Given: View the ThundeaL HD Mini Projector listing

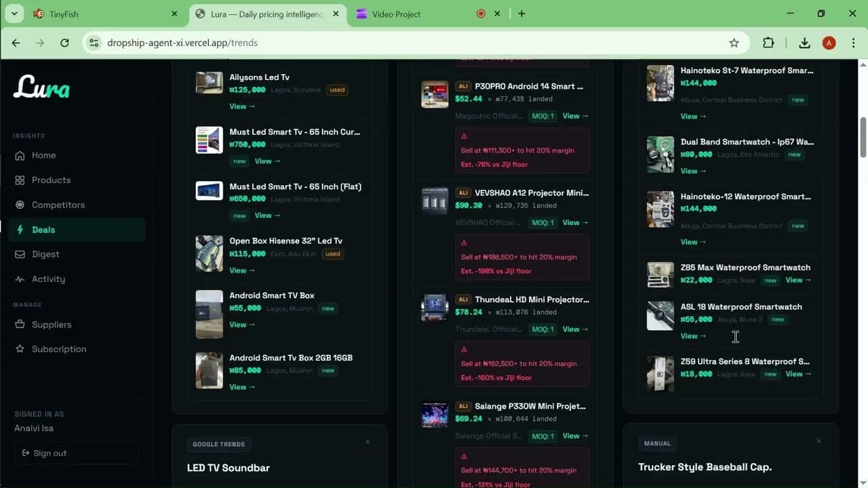Looking at the screenshot, I should pyautogui.click(x=575, y=329).
